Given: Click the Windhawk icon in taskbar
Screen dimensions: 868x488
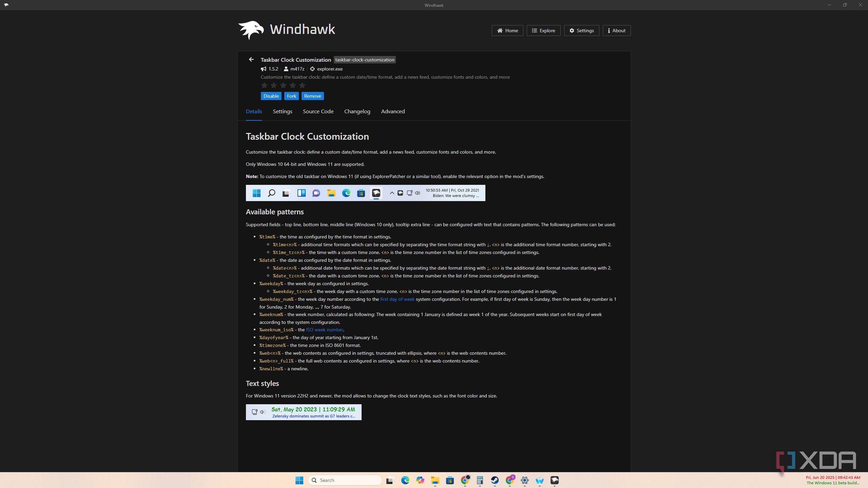Looking at the screenshot, I should tap(554, 480).
